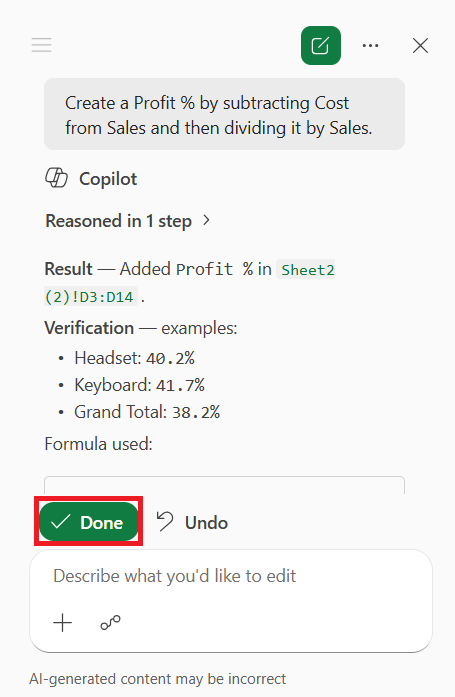Expand the 'Reasoned in 1 step' details
This screenshot has height=697, width=455.
click(127, 221)
